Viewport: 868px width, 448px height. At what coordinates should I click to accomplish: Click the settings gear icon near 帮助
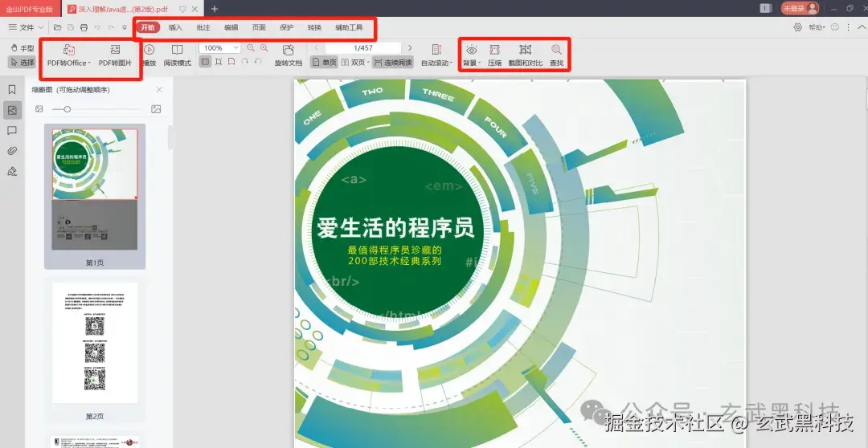[798, 27]
